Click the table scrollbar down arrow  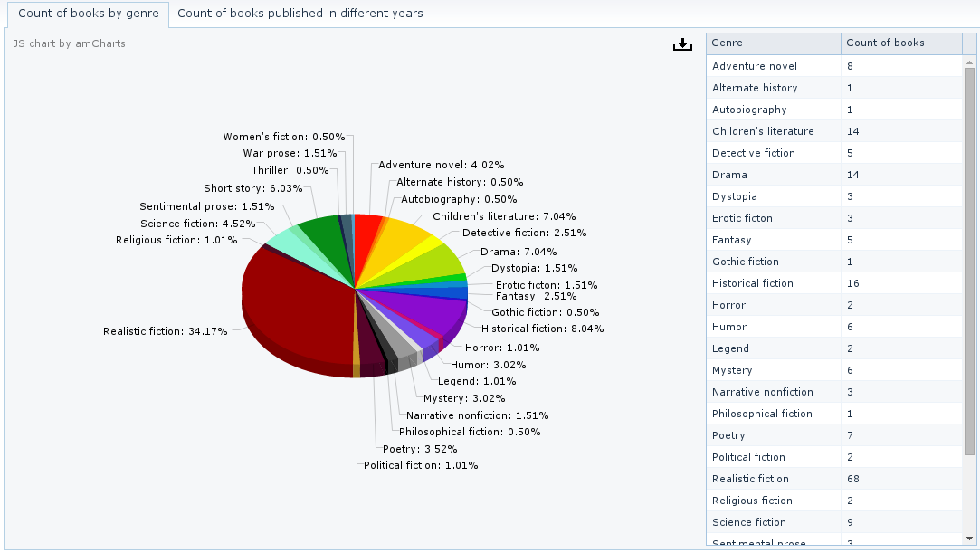tap(969, 539)
